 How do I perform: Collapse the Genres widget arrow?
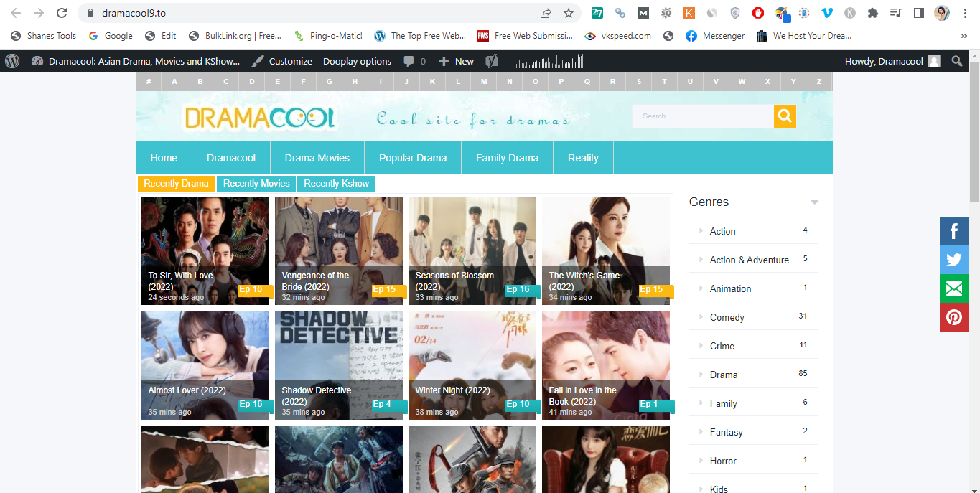click(x=814, y=202)
